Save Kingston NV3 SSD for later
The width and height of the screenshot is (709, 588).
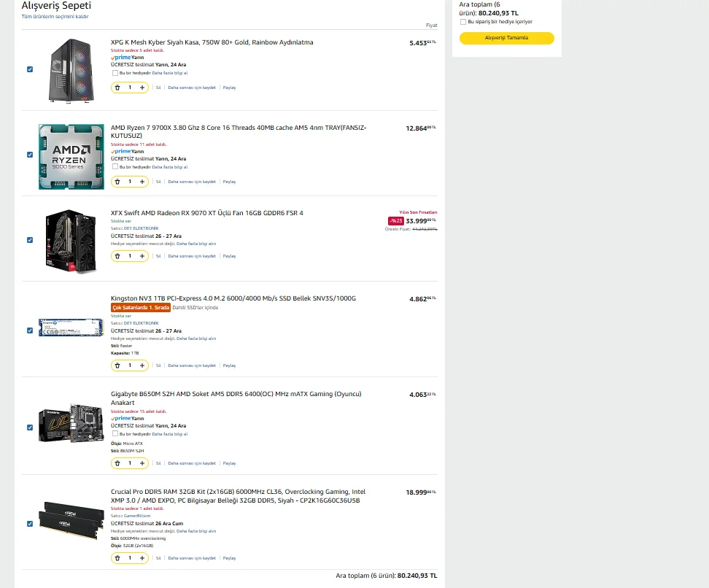pos(192,365)
